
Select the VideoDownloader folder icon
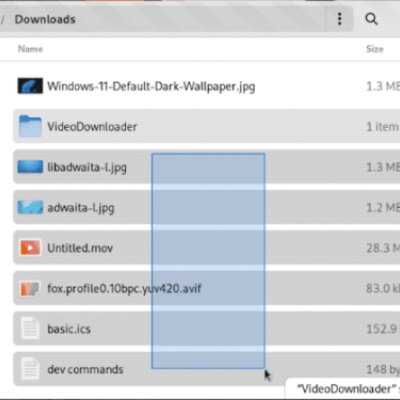pos(30,126)
